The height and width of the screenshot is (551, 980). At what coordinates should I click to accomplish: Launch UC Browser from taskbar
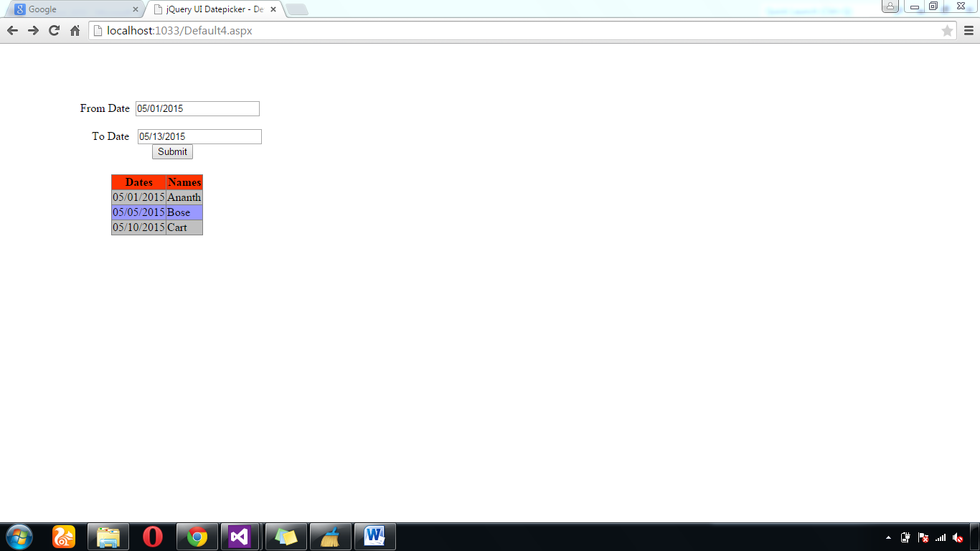tap(64, 537)
